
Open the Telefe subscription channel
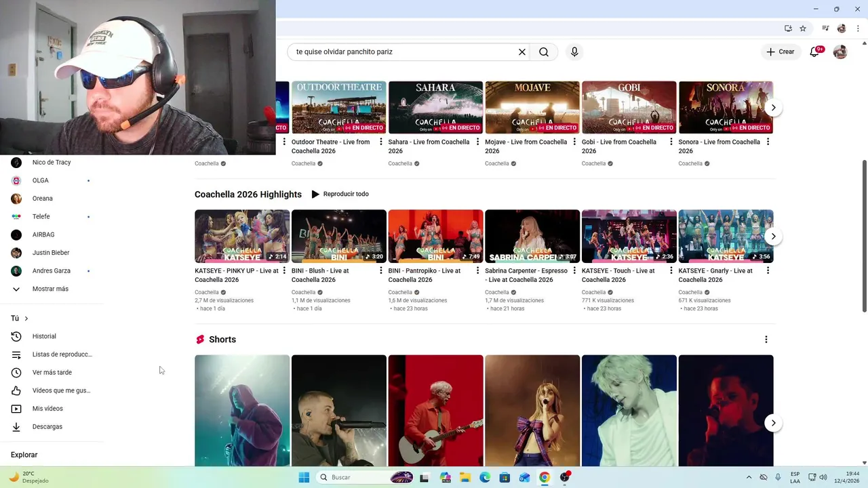tap(52, 216)
